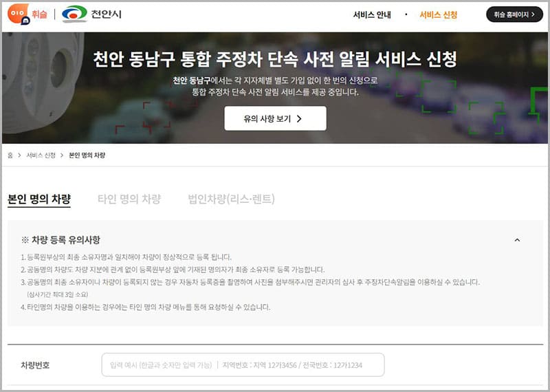Select the 본인 명의 차량 tab
The image size is (550, 392).
point(39,199)
